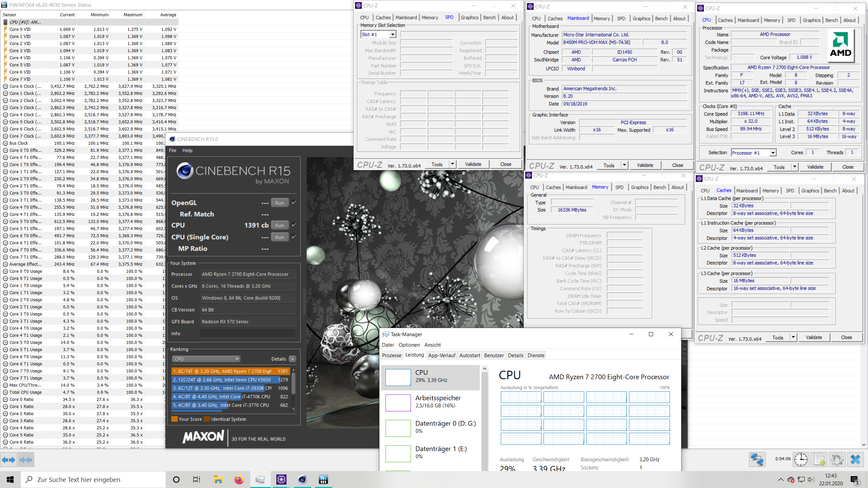Open the Processor #1 selection dropdown

[772, 152]
